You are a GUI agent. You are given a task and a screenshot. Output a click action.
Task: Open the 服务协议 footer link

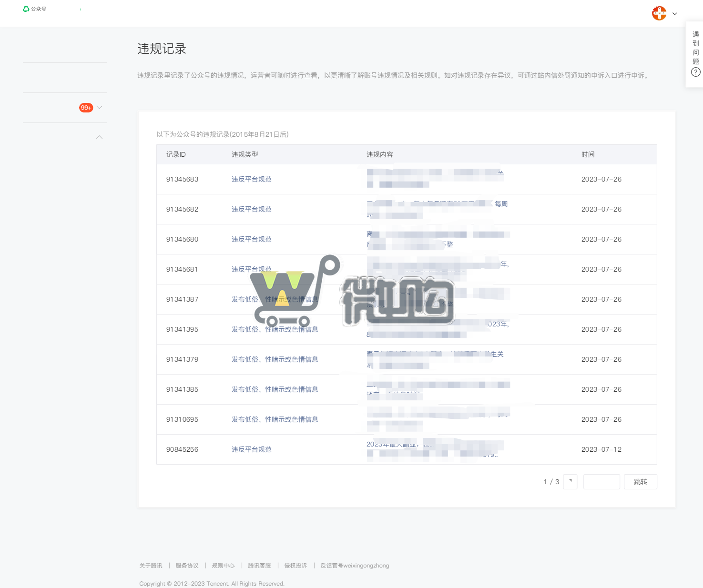187,566
